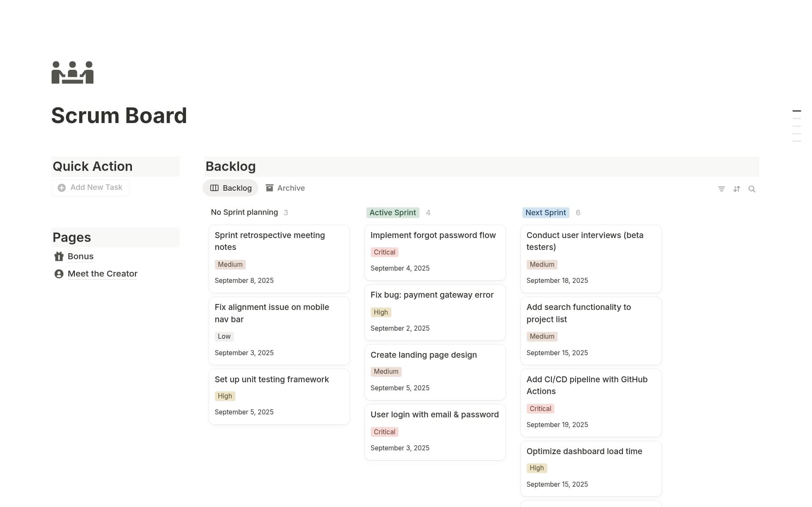
Task: Click the plus icon on Add New Task
Action: tap(61, 187)
